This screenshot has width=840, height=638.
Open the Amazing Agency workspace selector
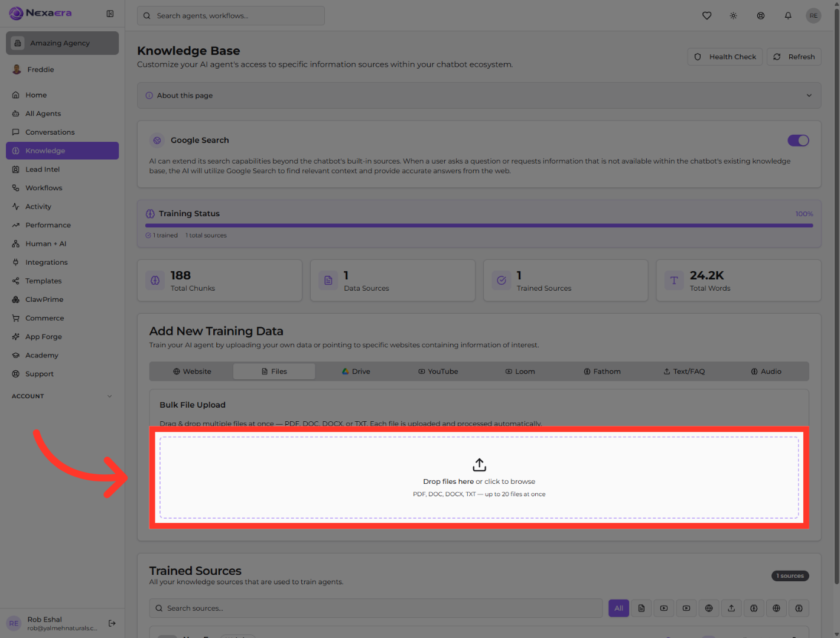pos(62,43)
